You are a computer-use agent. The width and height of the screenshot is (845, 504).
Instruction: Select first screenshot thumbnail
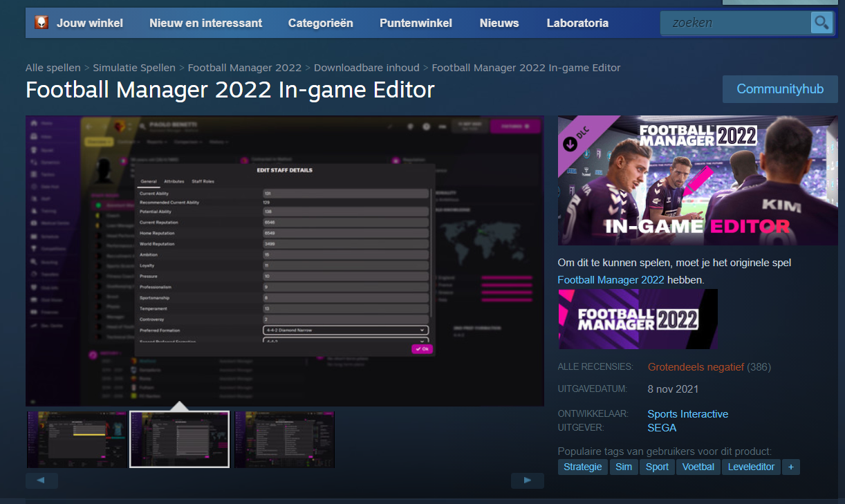point(77,440)
